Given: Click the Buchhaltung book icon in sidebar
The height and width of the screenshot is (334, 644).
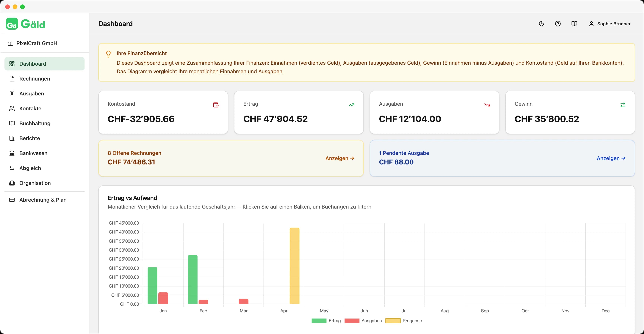Looking at the screenshot, I should click(12, 124).
